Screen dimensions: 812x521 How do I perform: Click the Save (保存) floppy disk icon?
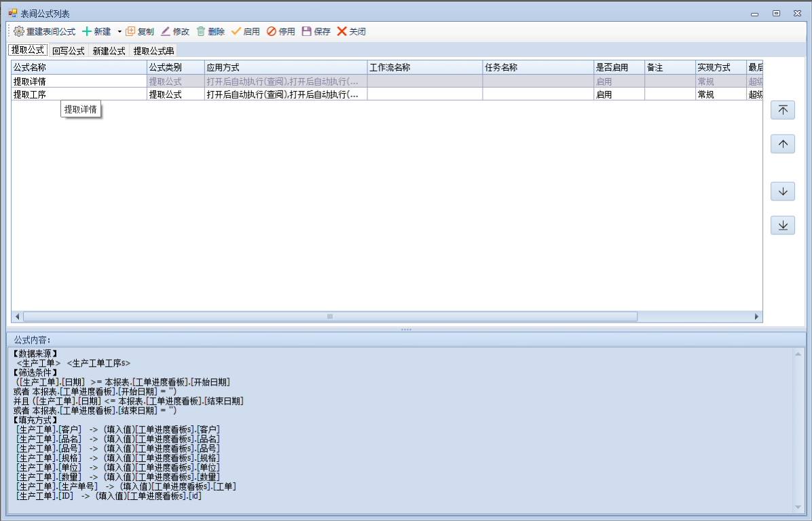coord(307,31)
